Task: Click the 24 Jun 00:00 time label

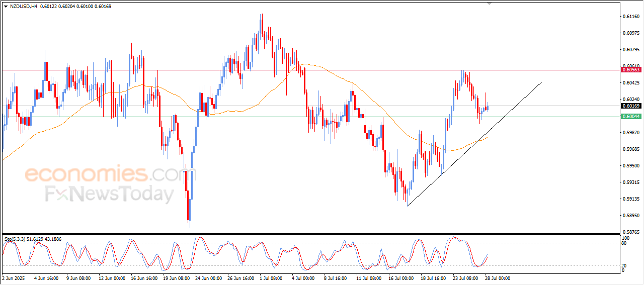Action: click(x=208, y=278)
